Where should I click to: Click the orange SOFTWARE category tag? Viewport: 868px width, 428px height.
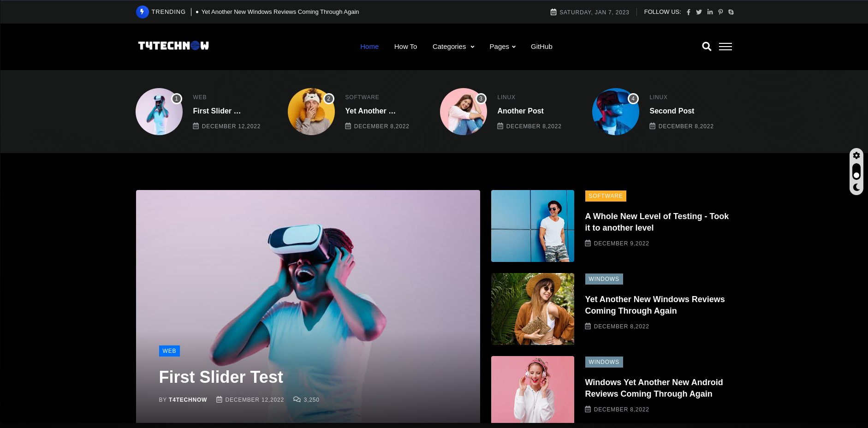coord(605,196)
